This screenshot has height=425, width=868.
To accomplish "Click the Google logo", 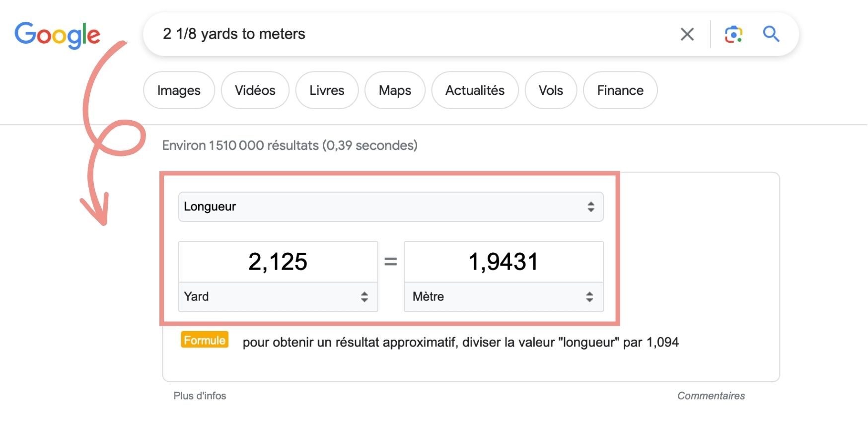I will coord(58,35).
